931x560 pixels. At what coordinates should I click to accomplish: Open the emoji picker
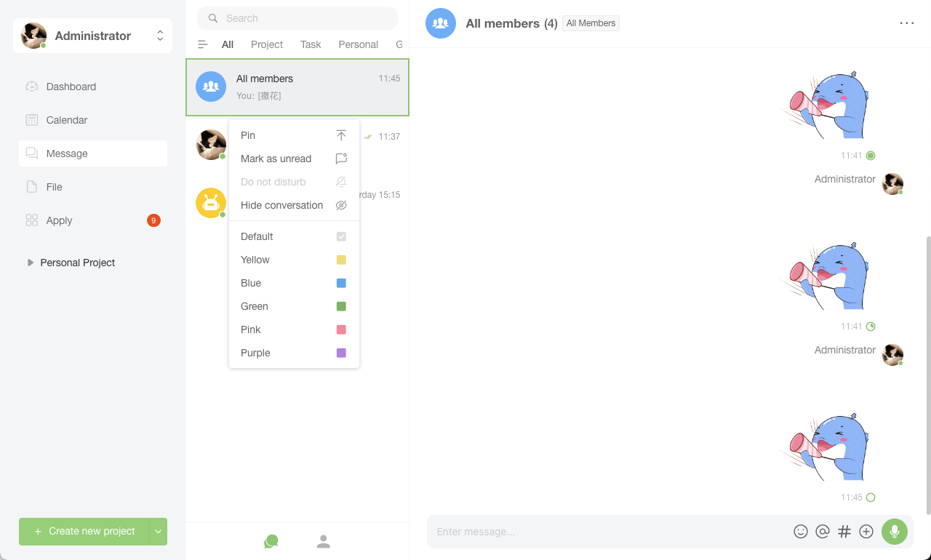(801, 532)
